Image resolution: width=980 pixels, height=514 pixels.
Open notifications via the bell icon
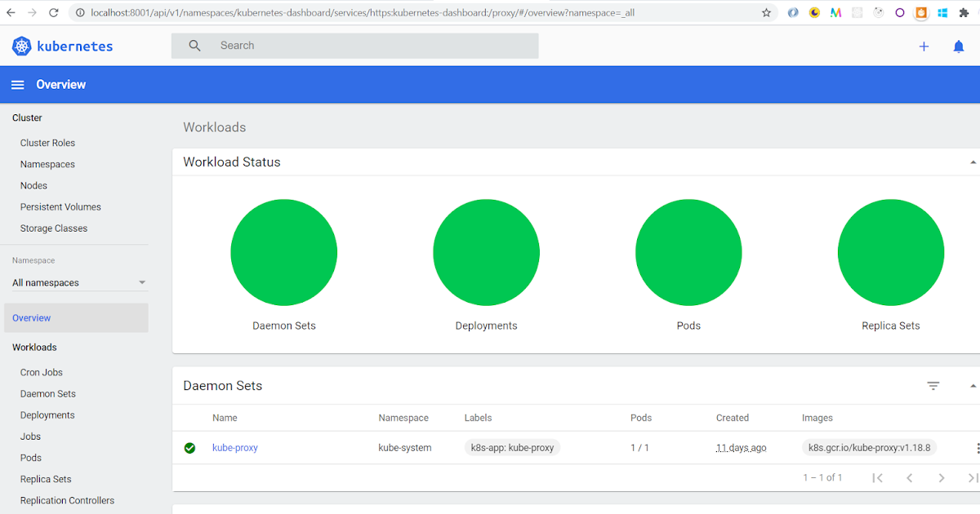958,47
